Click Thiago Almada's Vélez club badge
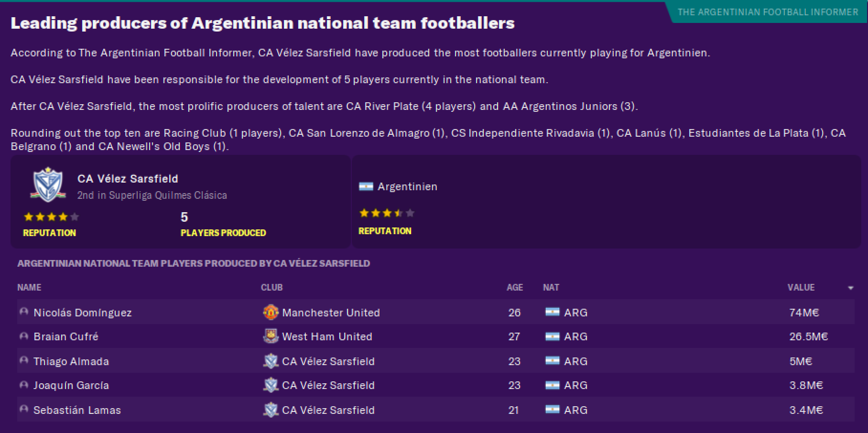The height and width of the screenshot is (433, 868). 271,361
